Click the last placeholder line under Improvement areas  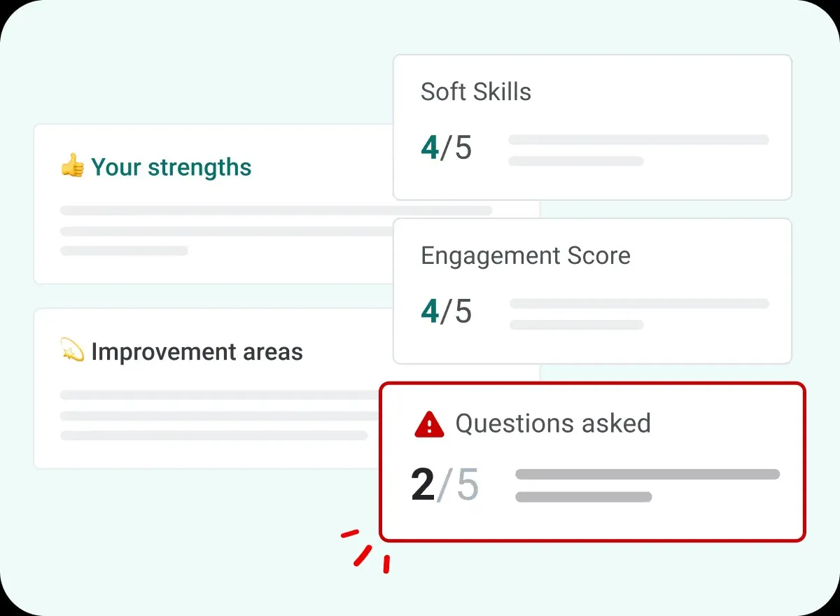pyautogui.click(x=214, y=435)
